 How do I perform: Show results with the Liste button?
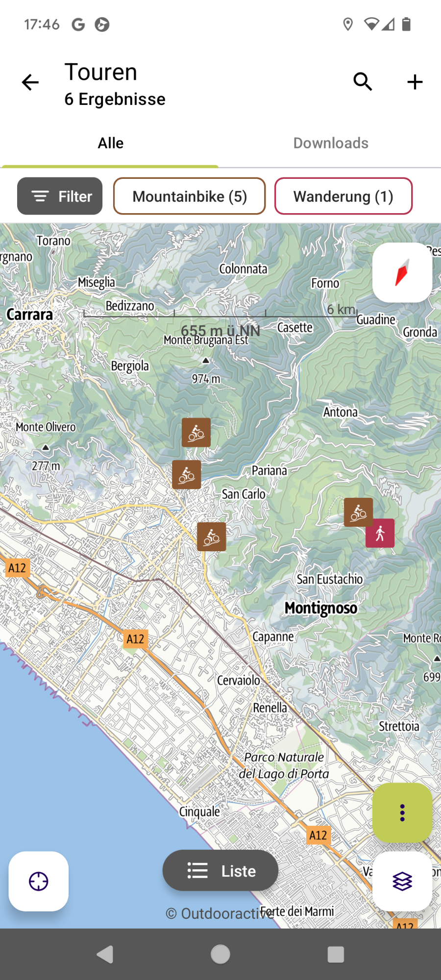pyautogui.click(x=220, y=871)
